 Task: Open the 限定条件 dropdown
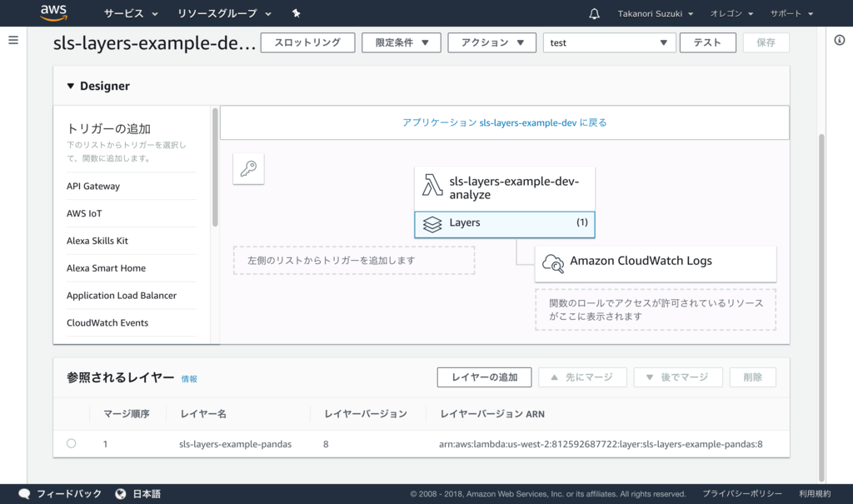point(402,42)
